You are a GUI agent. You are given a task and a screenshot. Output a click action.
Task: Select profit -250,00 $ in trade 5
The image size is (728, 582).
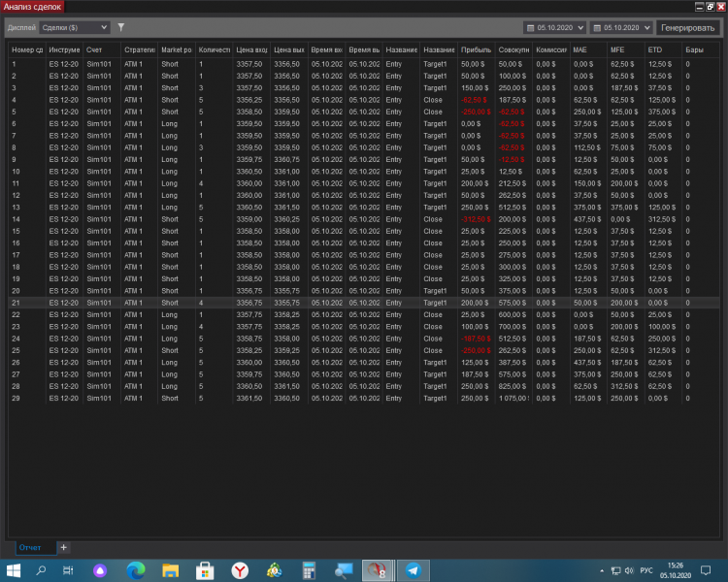point(476,112)
